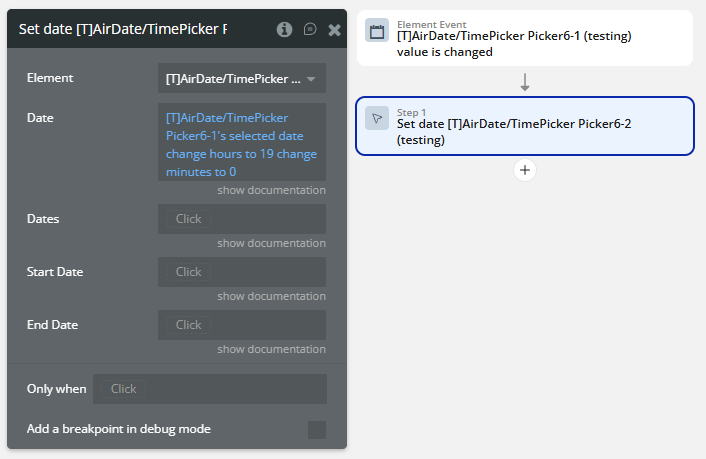Click the Start Date input field
Screen dimensions: 706x459
coord(241,272)
